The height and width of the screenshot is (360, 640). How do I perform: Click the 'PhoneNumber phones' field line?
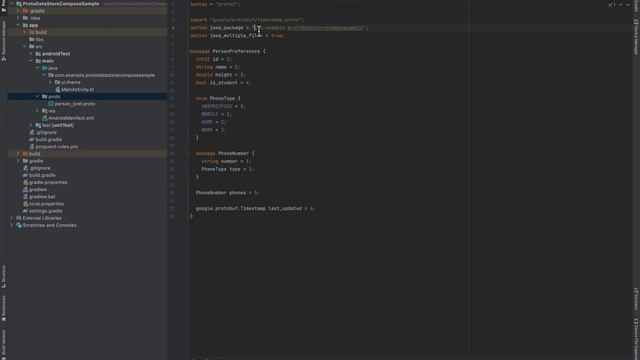coord(227,193)
